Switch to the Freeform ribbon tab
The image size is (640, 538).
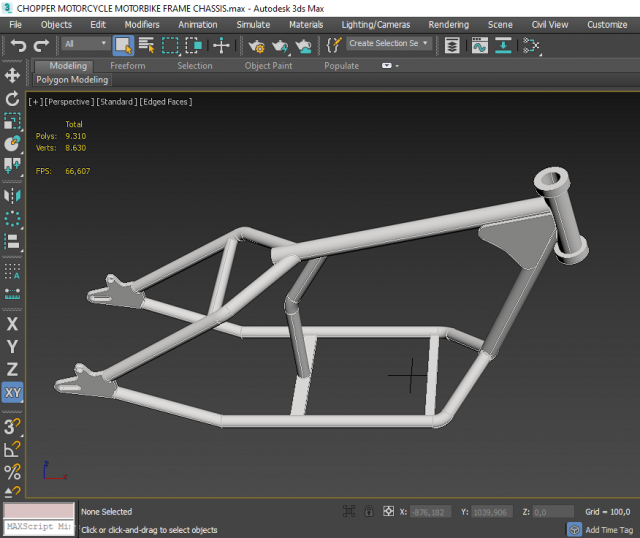128,66
